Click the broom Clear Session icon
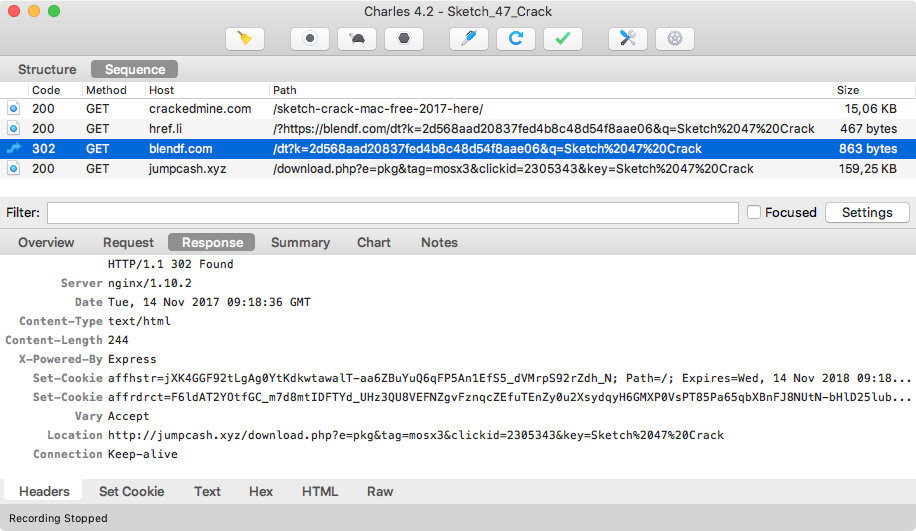The width and height of the screenshot is (916, 531). (x=245, y=39)
